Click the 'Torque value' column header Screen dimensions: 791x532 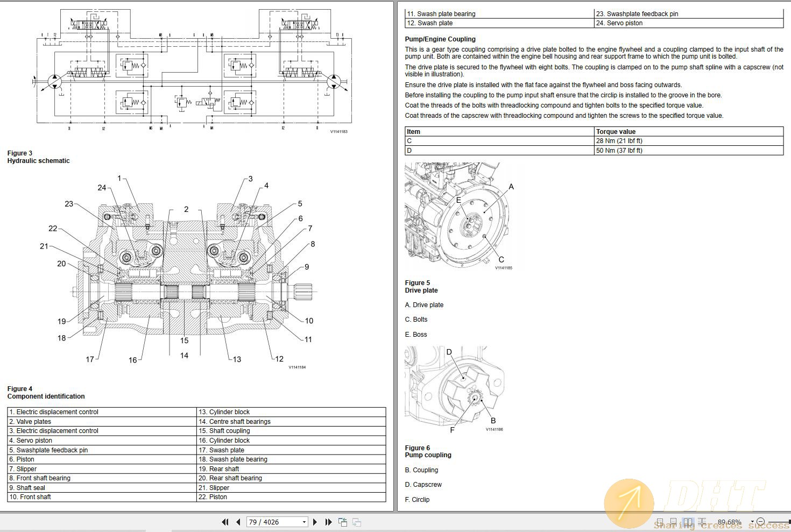pos(688,132)
